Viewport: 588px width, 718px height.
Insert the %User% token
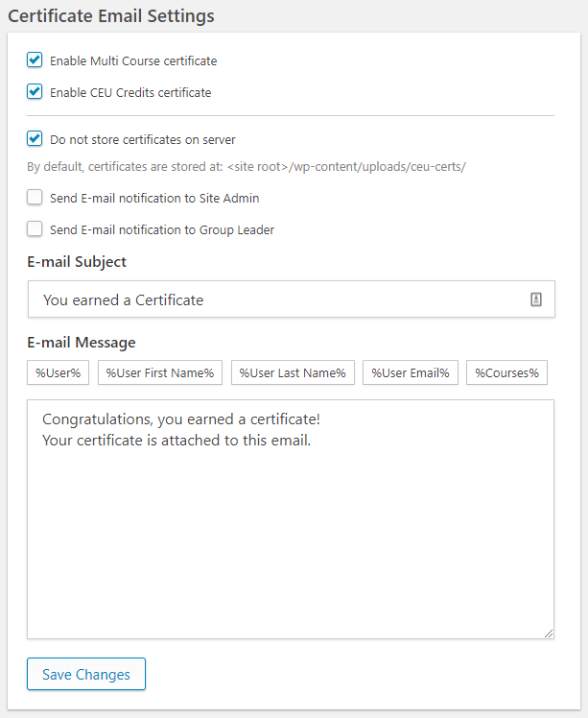click(x=58, y=372)
